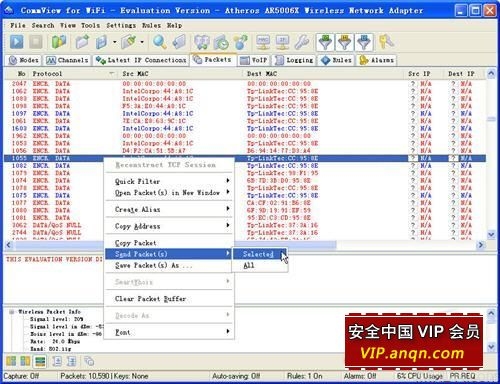Open the load capture folder icon

[82, 42]
